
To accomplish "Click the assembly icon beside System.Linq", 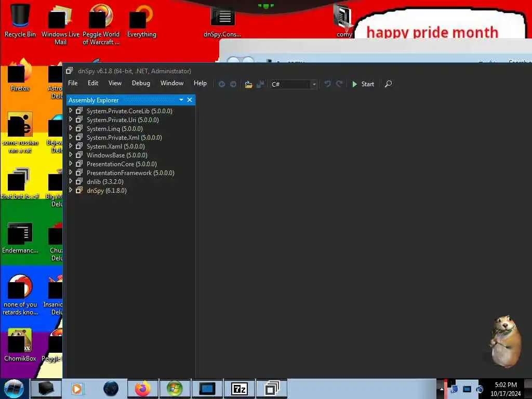I will [x=79, y=128].
